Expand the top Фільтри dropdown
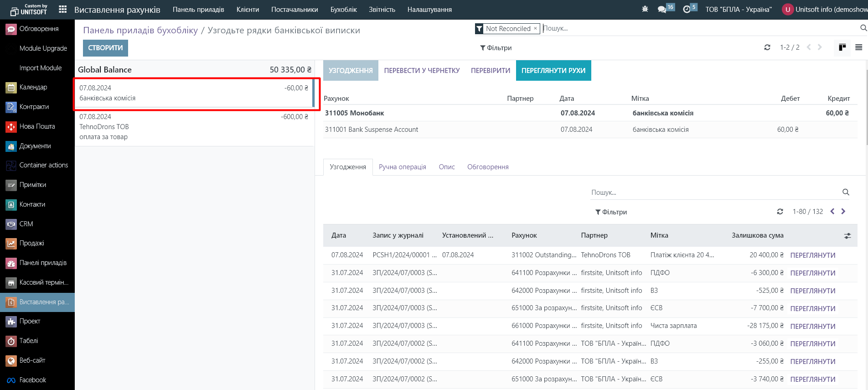This screenshot has width=868, height=390. point(496,48)
